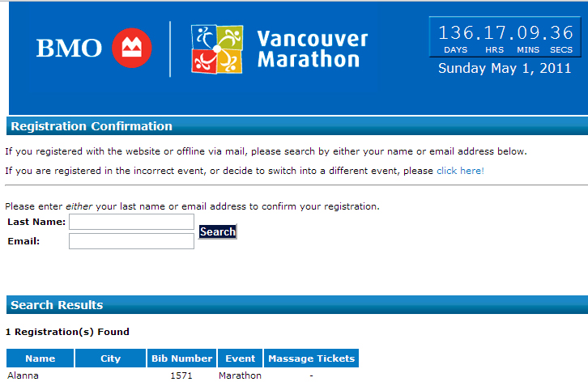This screenshot has width=588, height=386.
Task: Click the Massage Tickets column header
Action: tap(311, 358)
